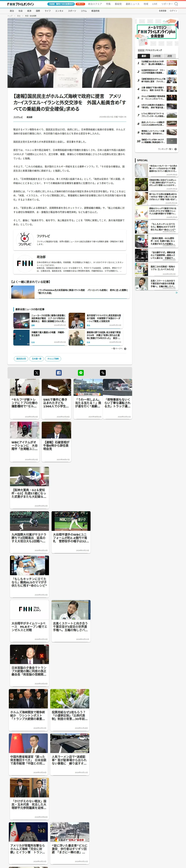Click the ランキング一覧へ arrow icon
186x868 pixels.
(x=176, y=149)
